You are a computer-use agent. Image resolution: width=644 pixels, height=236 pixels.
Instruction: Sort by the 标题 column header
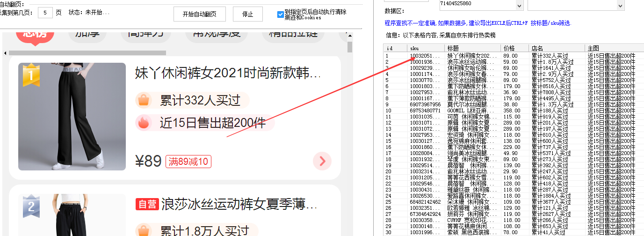pyautogui.click(x=472, y=48)
